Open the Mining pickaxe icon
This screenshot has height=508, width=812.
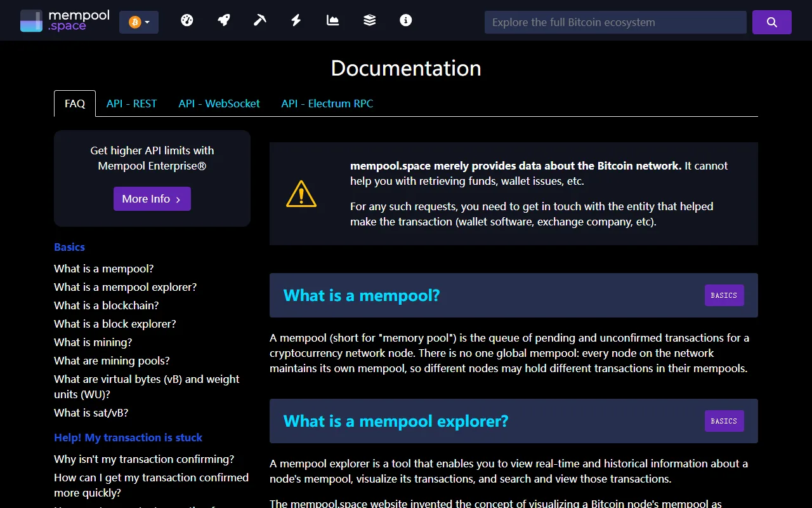tap(259, 20)
